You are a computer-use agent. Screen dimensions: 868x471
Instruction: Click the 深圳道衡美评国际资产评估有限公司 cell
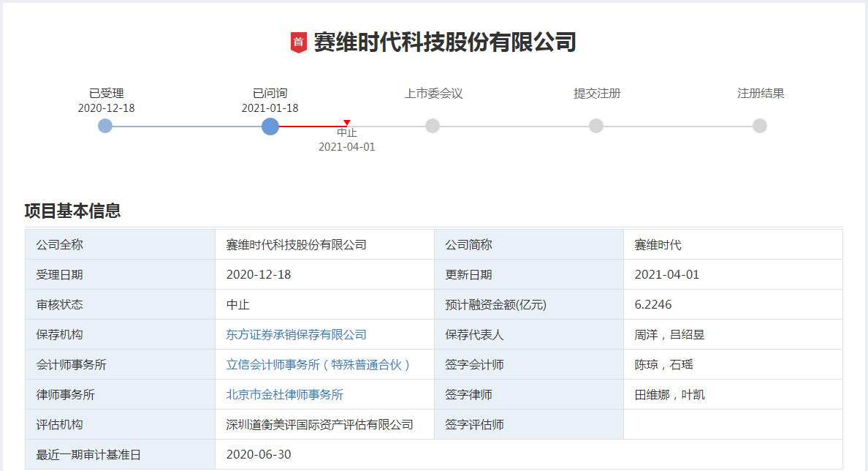pos(319,425)
